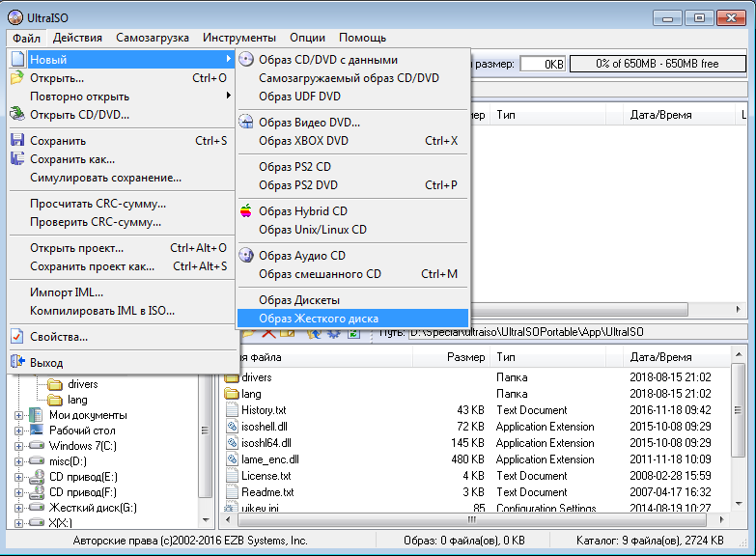Click the Сохранить как... icon
Image resolution: width=756 pixels, height=556 pixels.
click(17, 158)
